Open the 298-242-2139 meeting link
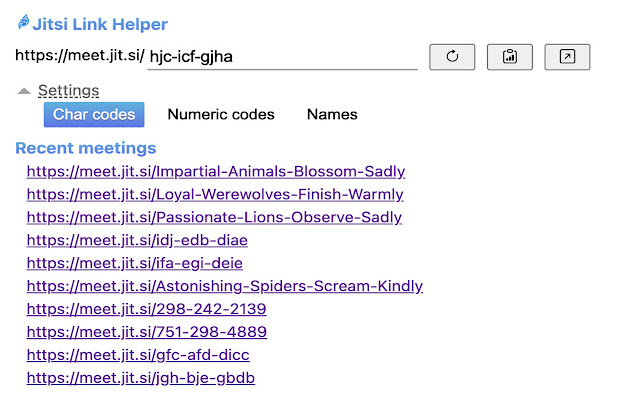The height and width of the screenshot is (400, 640). tap(147, 309)
